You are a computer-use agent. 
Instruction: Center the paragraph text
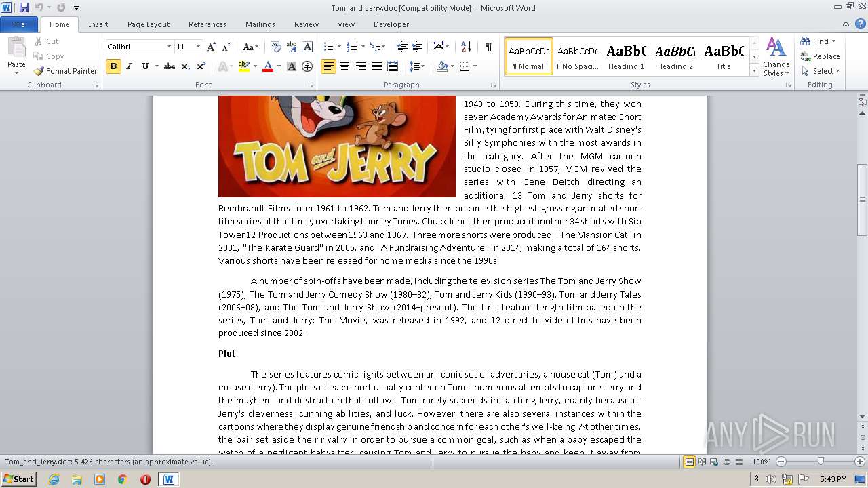(x=344, y=66)
